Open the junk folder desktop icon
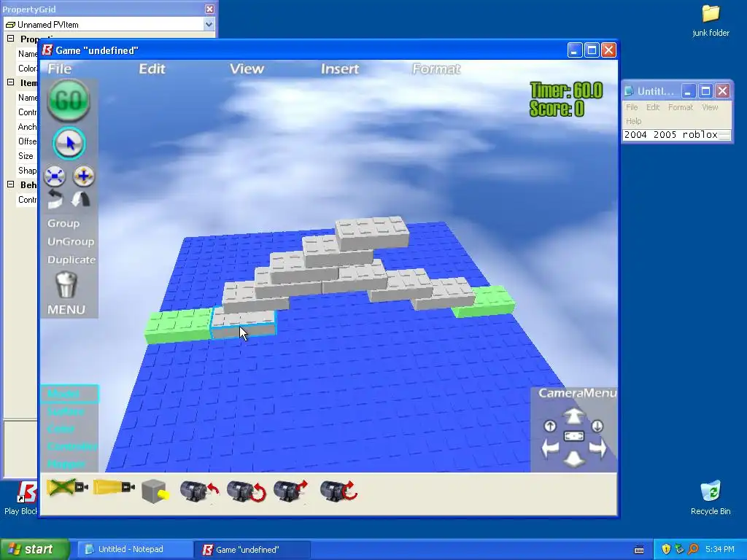 pyautogui.click(x=711, y=21)
